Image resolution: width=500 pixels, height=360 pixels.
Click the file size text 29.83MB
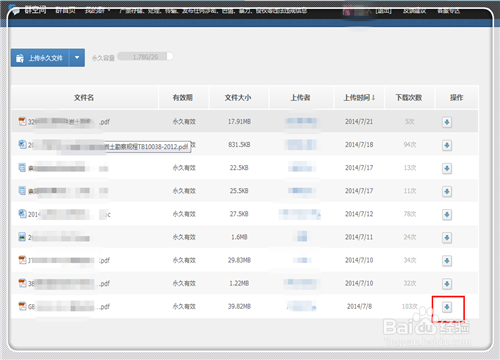(x=239, y=260)
